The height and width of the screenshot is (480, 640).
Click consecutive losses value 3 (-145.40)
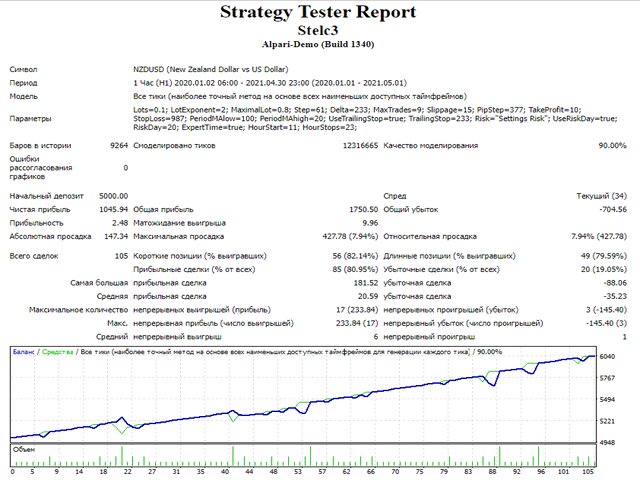606,310
